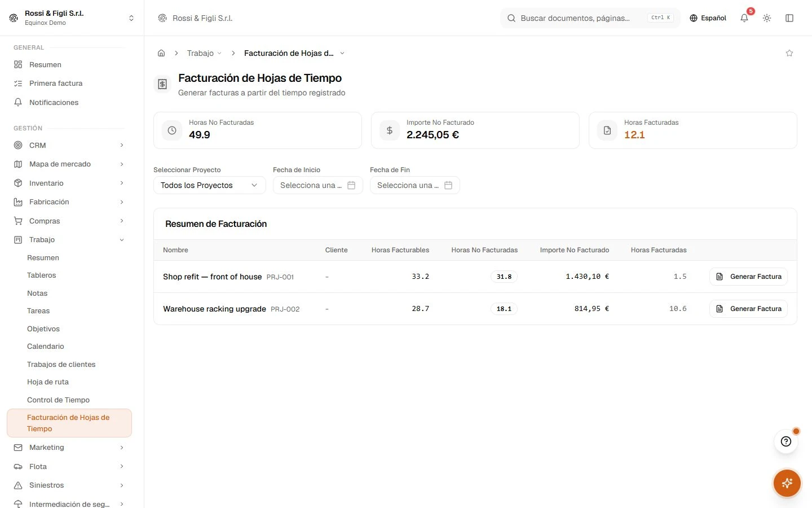Click the invoice icon beside the page title
The width and height of the screenshot is (812, 508).
(162, 85)
